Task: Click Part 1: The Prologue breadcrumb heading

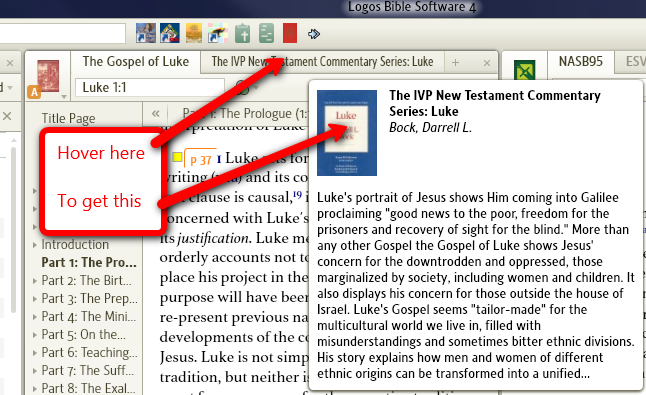Action: tap(246, 113)
